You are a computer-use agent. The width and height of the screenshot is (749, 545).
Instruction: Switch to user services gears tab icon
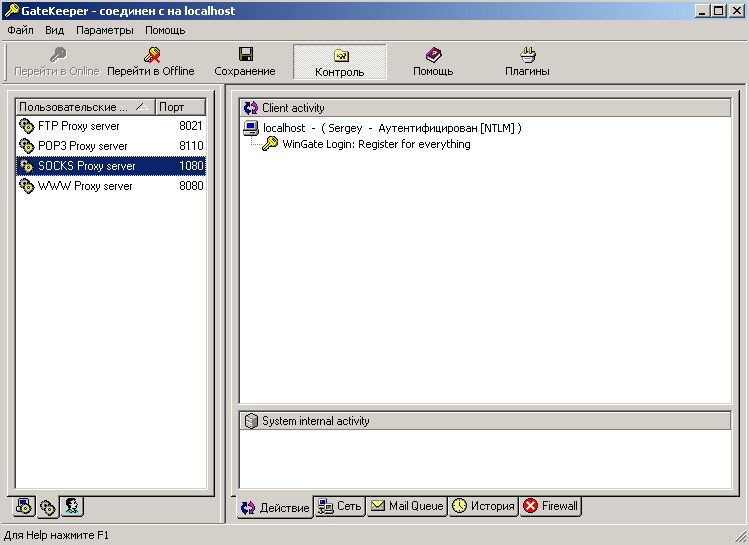[x=48, y=507]
